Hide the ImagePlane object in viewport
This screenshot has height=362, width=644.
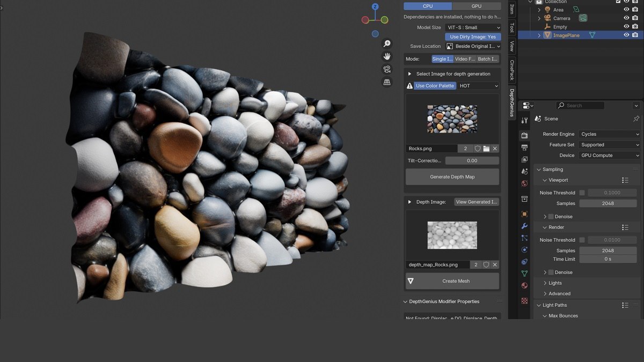(626, 35)
